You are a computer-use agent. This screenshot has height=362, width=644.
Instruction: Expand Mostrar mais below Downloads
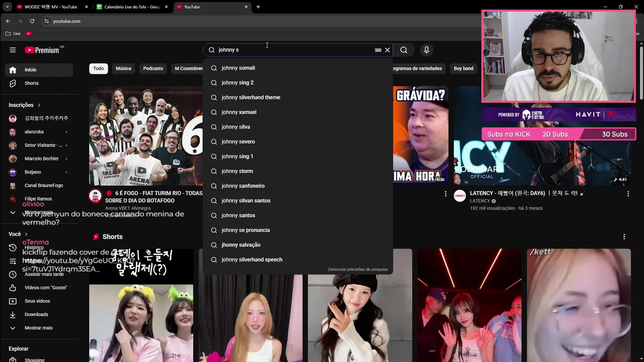[39, 328]
